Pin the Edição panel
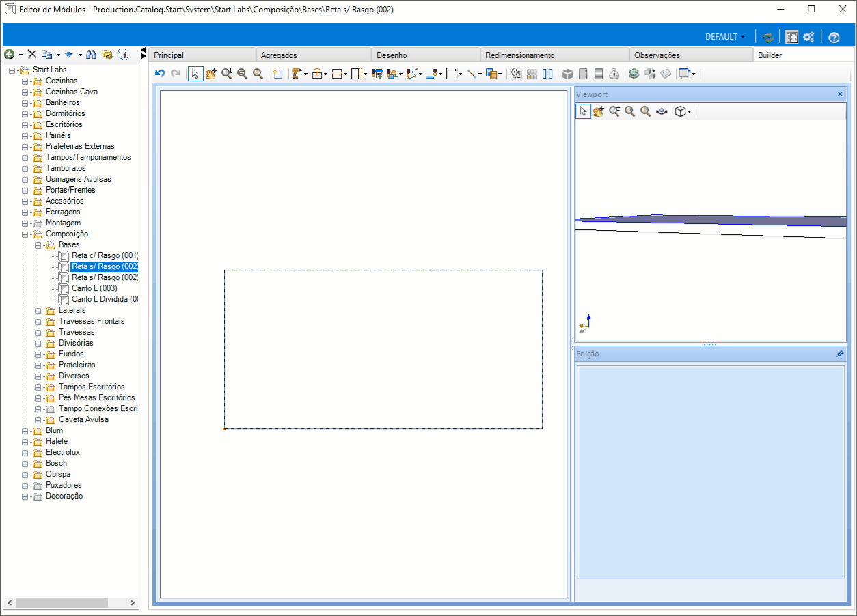The width and height of the screenshot is (857, 616). [x=840, y=354]
